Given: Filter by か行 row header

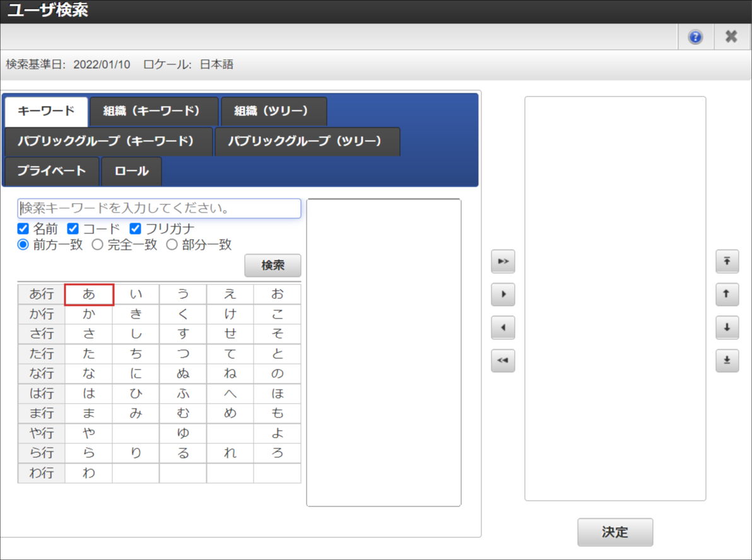Looking at the screenshot, I should pyautogui.click(x=42, y=314).
